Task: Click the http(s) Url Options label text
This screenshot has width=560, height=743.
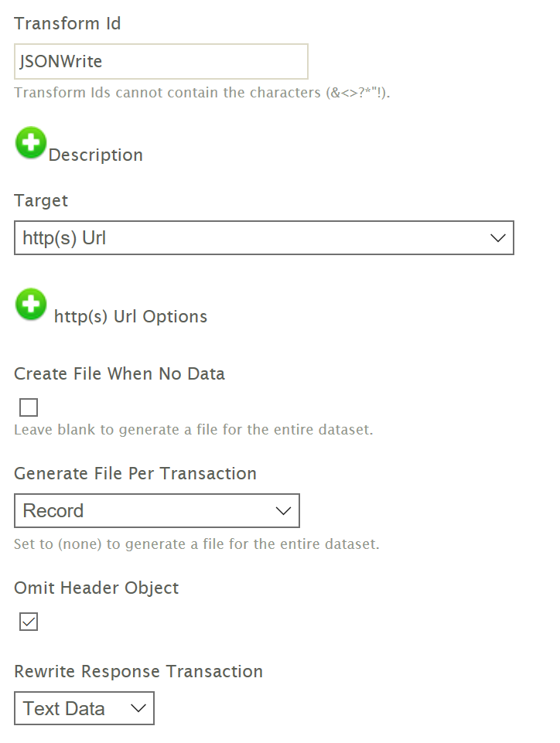Action: (x=131, y=317)
